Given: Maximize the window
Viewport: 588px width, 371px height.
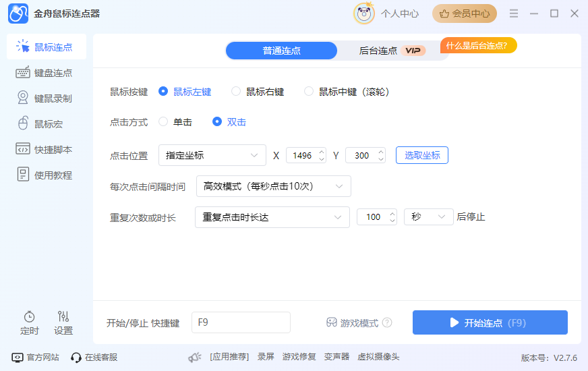Looking at the screenshot, I should pyautogui.click(x=554, y=13).
